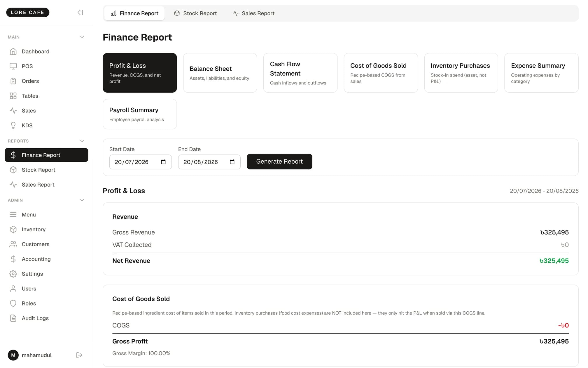Click the Net Revenue ৳325,495 value

pos(554,261)
